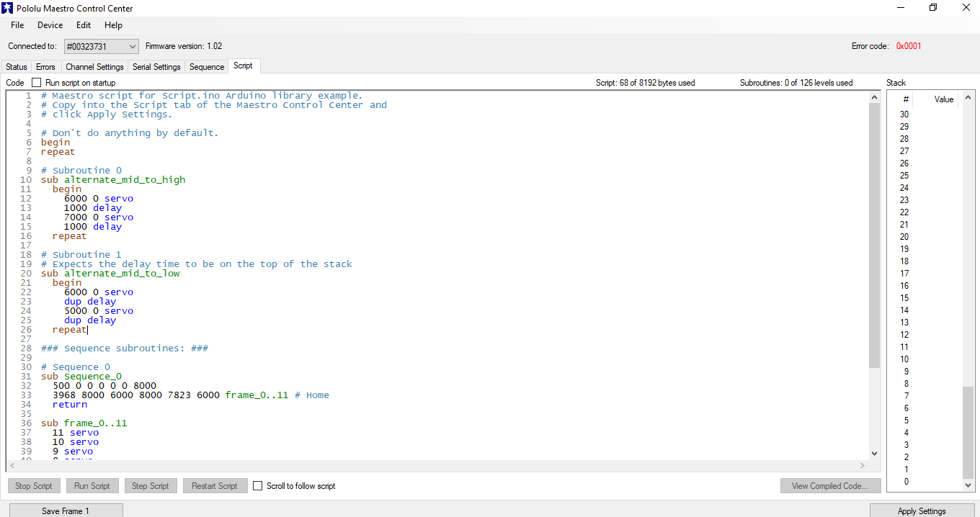This screenshot has width=980, height=517.
Task: Apply the current settings
Action: [922, 511]
